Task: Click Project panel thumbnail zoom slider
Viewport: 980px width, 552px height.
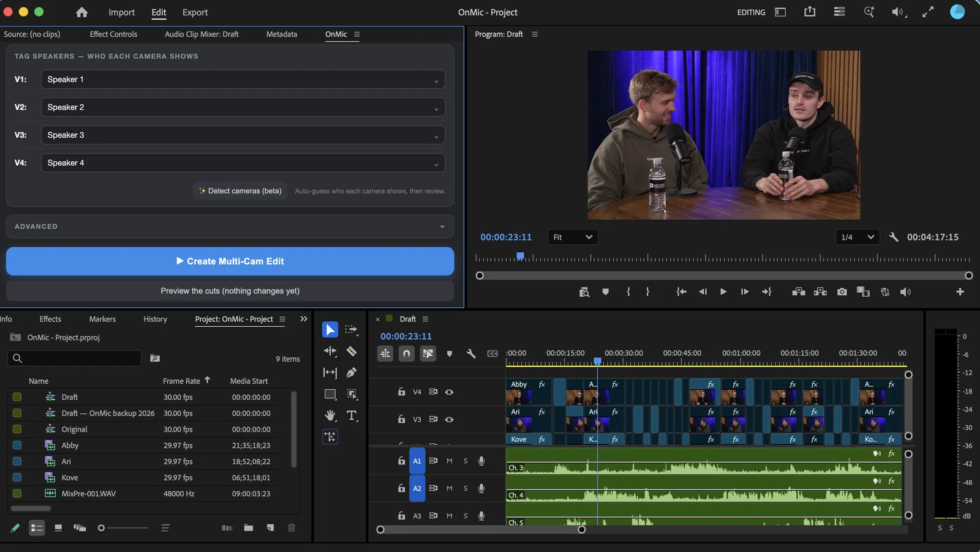Action: (123, 528)
